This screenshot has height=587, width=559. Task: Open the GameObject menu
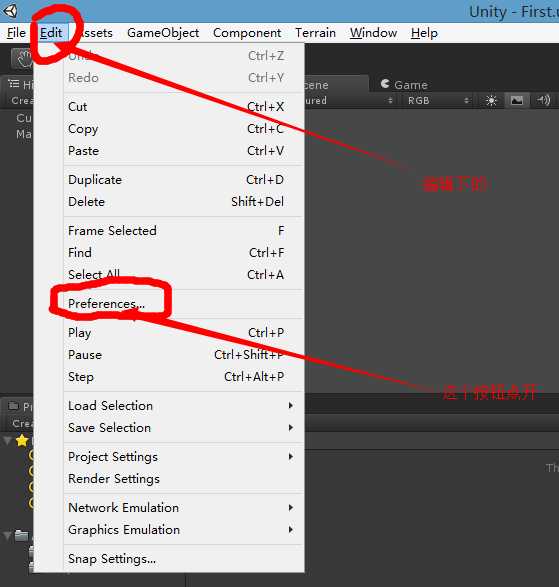[x=163, y=33]
